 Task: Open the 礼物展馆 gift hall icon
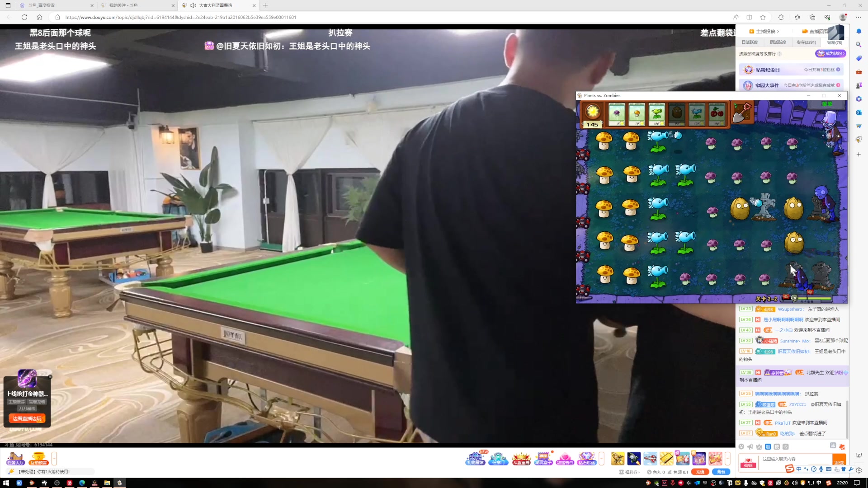(x=475, y=458)
